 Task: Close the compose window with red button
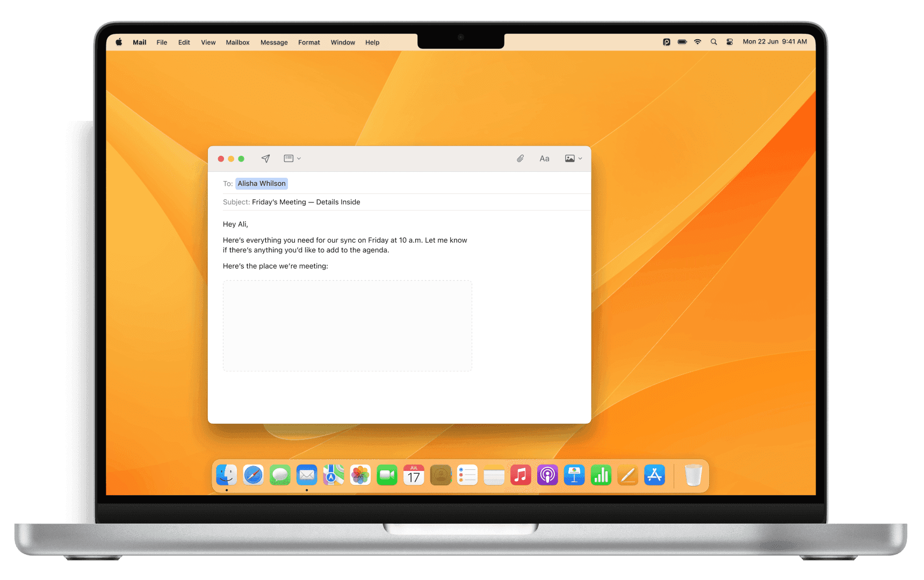click(x=221, y=159)
